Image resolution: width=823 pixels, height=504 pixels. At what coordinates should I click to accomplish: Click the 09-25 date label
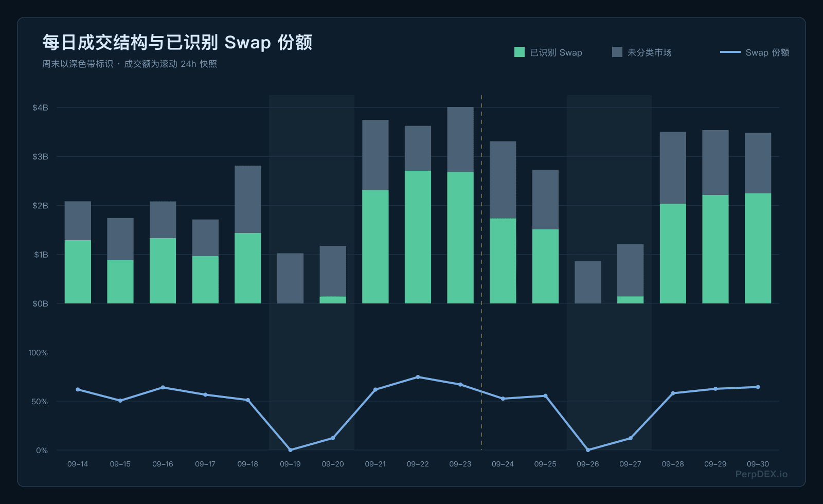click(x=545, y=464)
